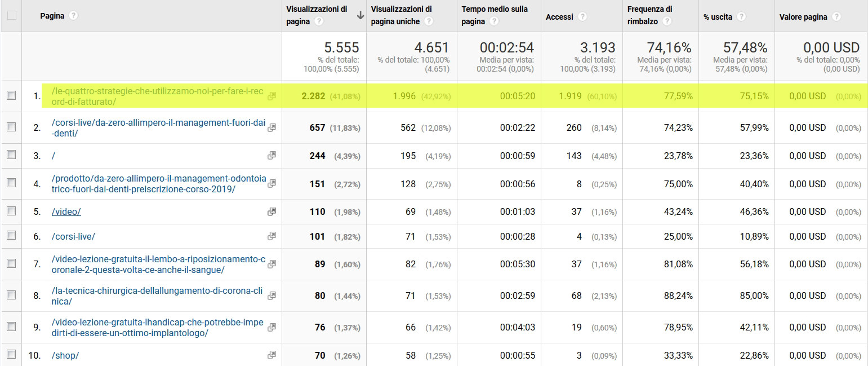Screen dimensions: 868x366
Task: Click sort arrow in Visualizzazioni di pagina
Action: tap(360, 16)
